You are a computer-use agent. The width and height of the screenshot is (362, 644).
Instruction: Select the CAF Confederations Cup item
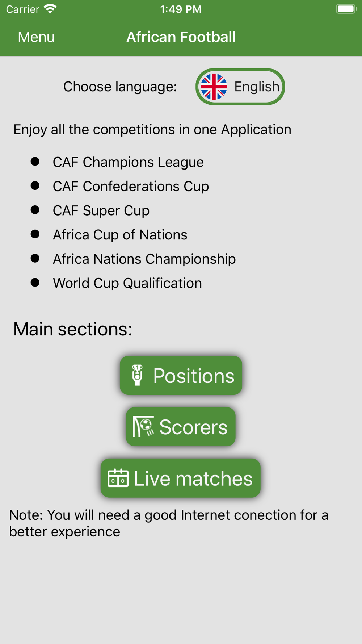[131, 186]
